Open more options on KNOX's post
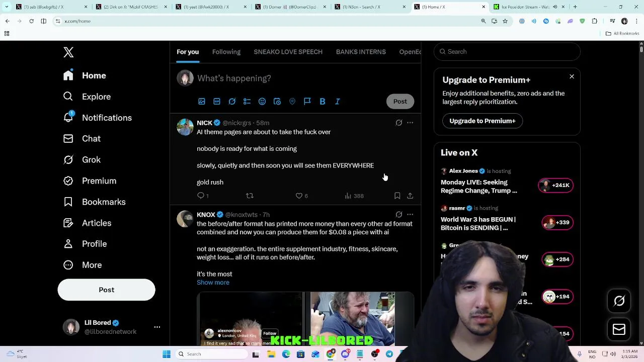The width and height of the screenshot is (644, 362). point(410,215)
